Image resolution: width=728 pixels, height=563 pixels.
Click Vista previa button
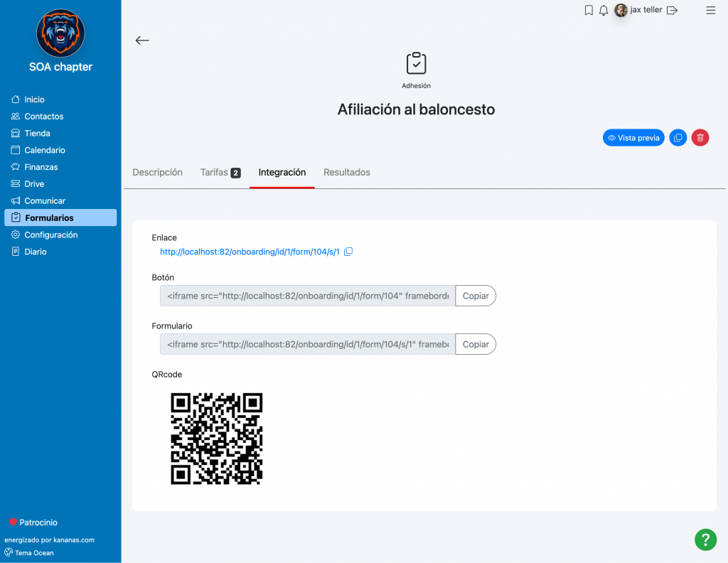click(633, 138)
